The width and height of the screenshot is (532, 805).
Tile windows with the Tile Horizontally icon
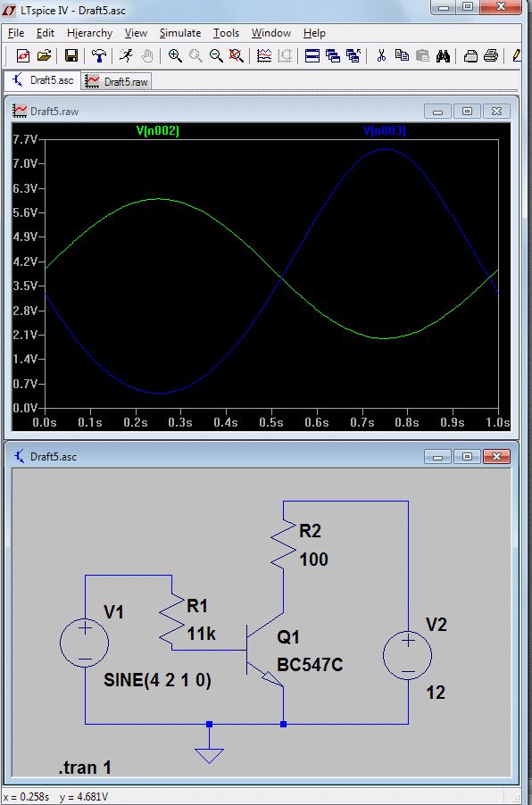click(x=312, y=55)
